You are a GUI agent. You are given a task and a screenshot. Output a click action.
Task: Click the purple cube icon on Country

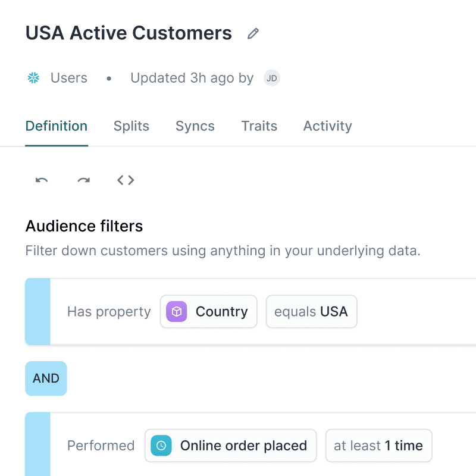pyautogui.click(x=176, y=311)
